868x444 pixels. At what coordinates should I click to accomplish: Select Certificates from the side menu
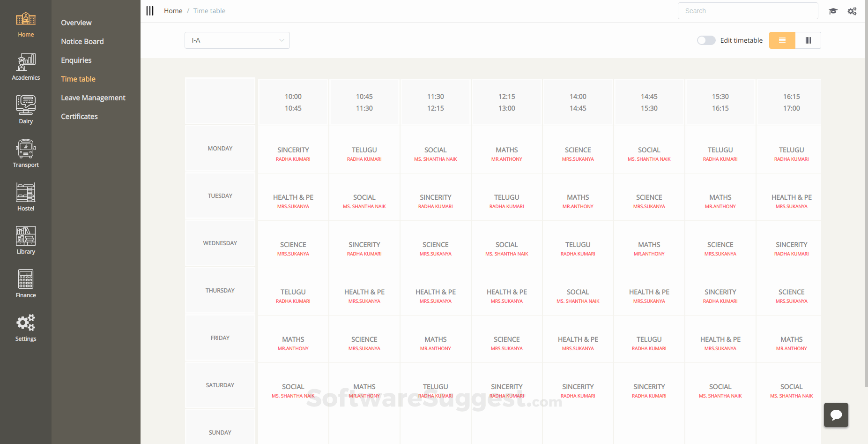[x=80, y=116]
